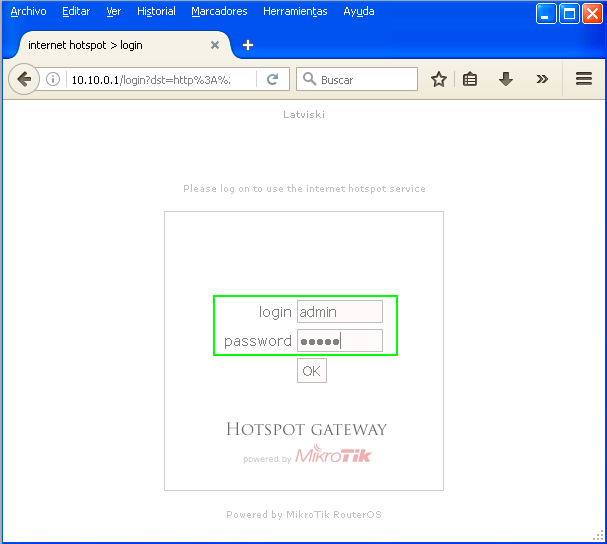Focus the password input field

[340, 341]
